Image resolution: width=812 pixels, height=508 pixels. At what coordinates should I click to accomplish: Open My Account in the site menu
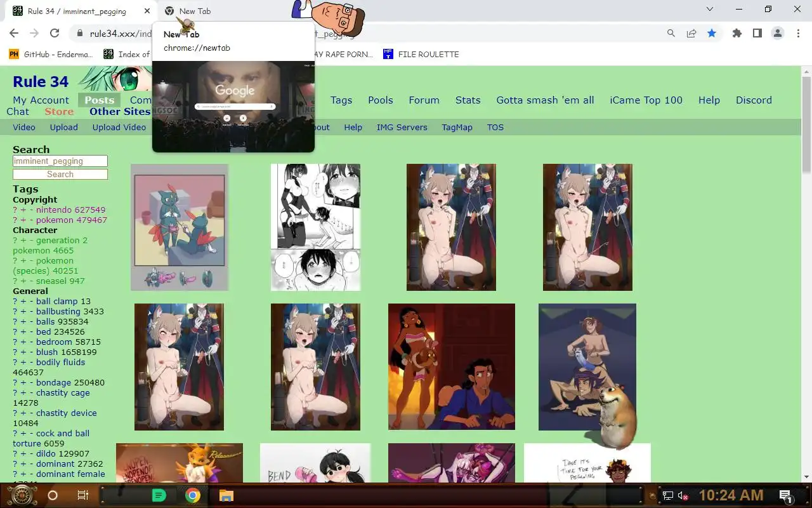pos(41,100)
